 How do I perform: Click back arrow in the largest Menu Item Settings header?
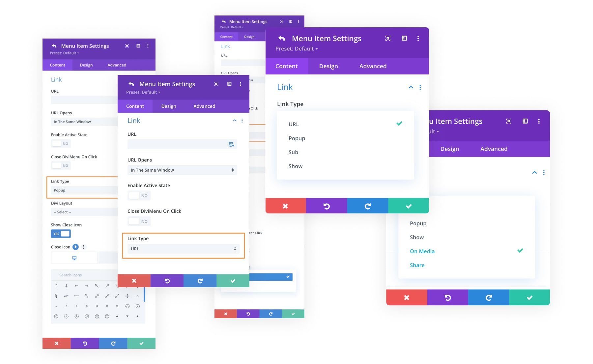(x=282, y=39)
